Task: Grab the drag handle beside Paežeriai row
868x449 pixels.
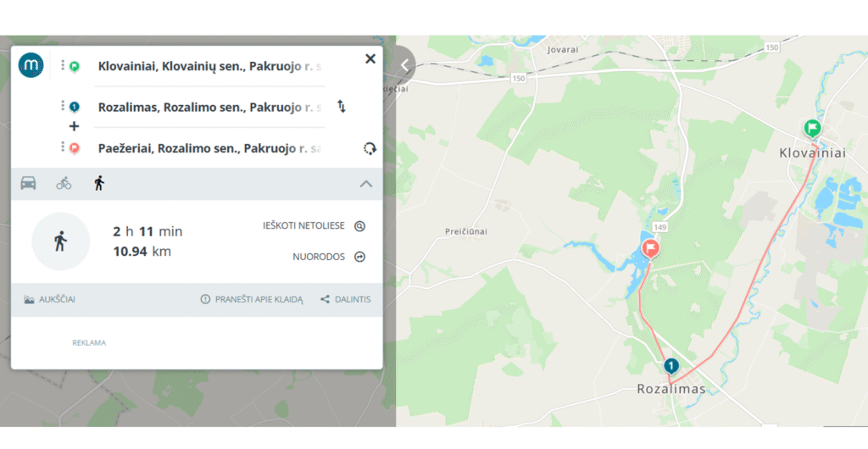Action: tap(63, 147)
